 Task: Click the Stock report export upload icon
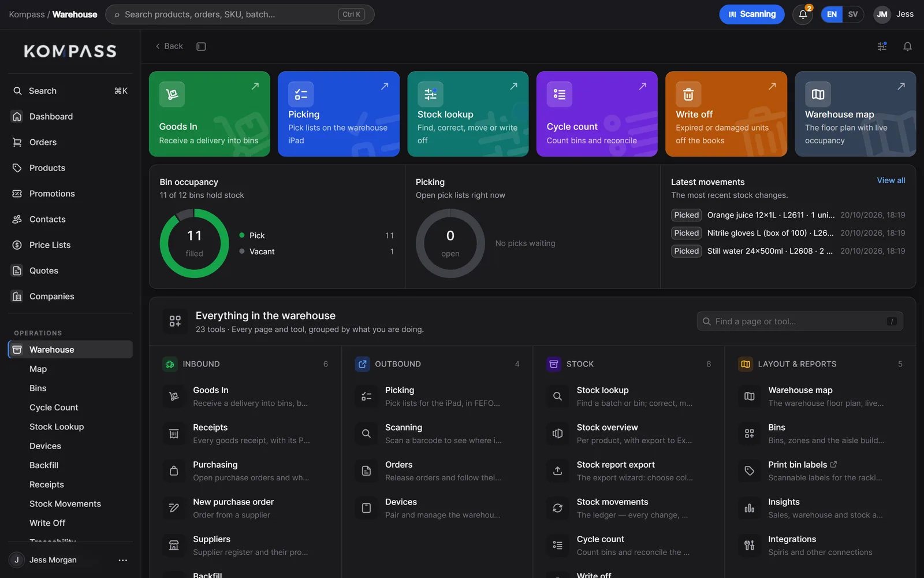(x=557, y=470)
